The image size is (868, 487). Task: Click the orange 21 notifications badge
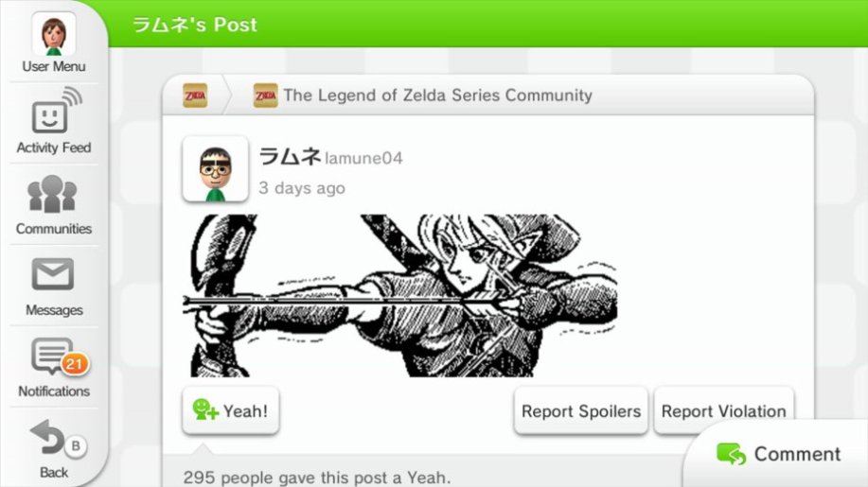coord(74,364)
